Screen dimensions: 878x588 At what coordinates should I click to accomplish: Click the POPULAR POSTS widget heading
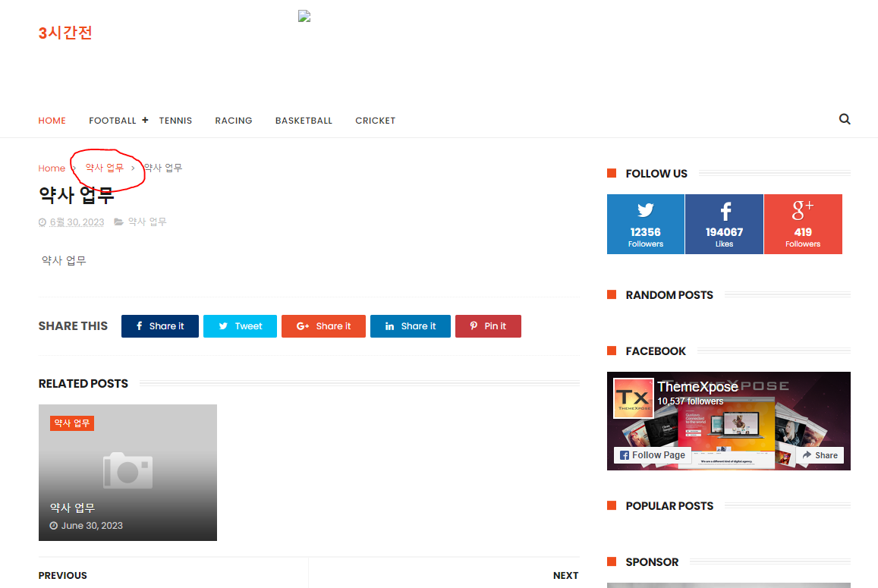pyautogui.click(x=669, y=506)
